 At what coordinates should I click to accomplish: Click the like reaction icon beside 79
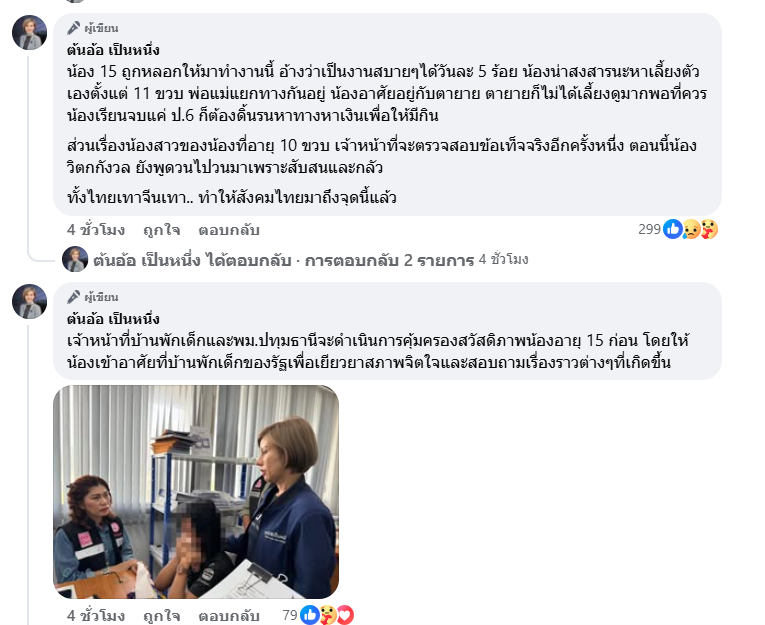point(309,615)
